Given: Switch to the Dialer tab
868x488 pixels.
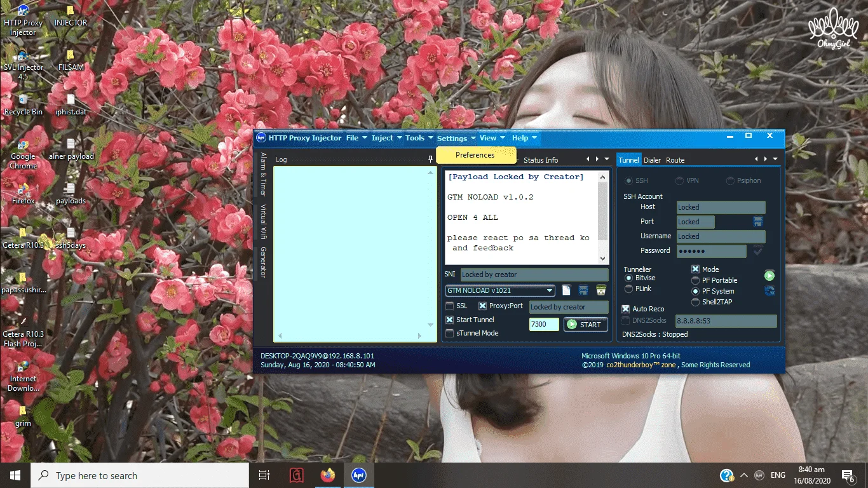Looking at the screenshot, I should [652, 160].
